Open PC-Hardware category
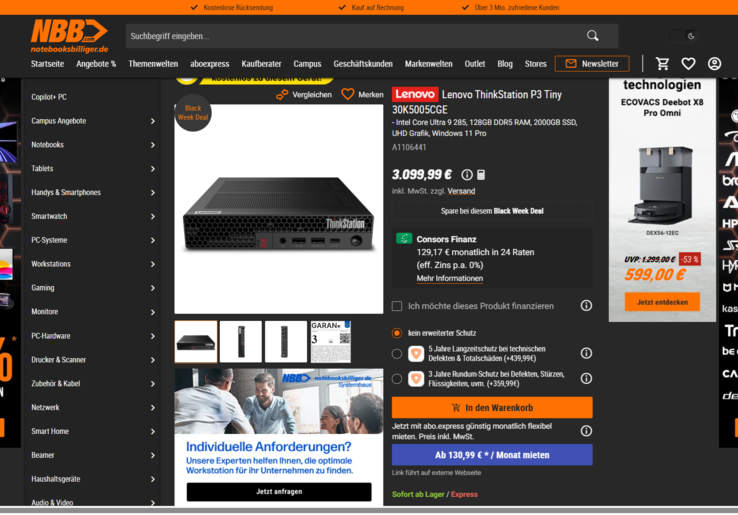Viewport: 738px width, 515px height. click(x=51, y=336)
